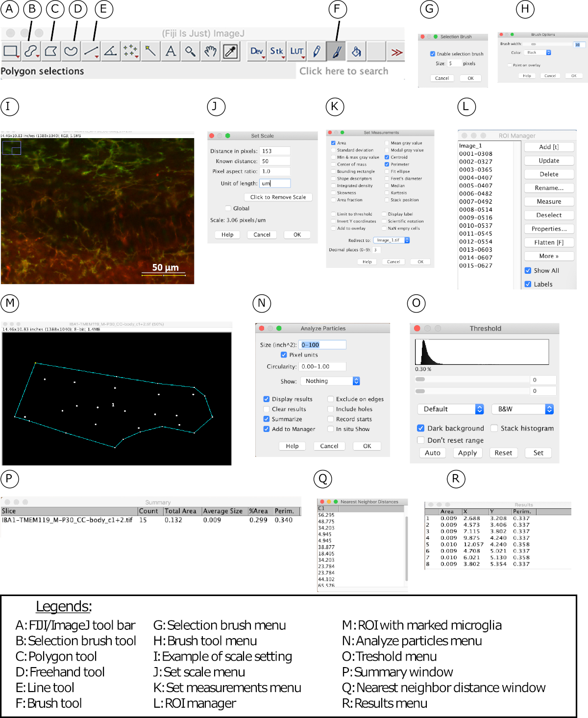Click OK in Set Scale dialog

tap(297, 235)
